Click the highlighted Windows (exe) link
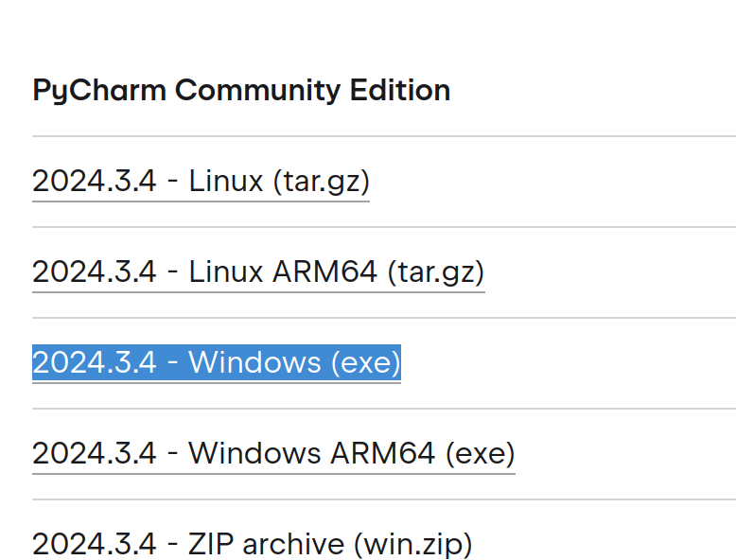This screenshot has width=736, height=560. tap(216, 362)
